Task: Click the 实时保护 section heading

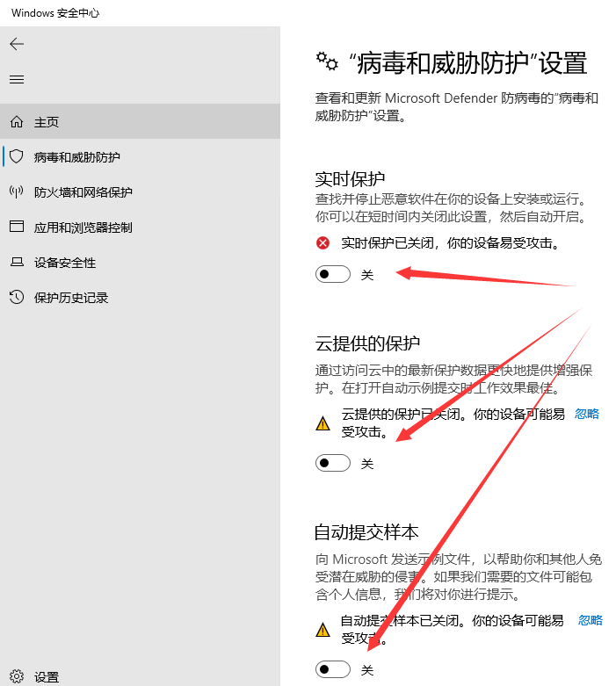Action: click(x=350, y=179)
